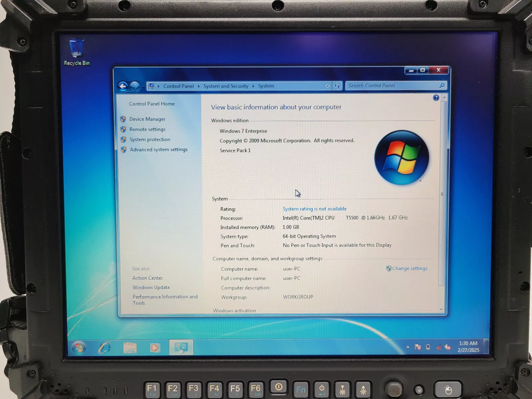This screenshot has width=532, height=399.
Task: Open the taskbar clock showing 1:30 AM
Action: coord(468,346)
